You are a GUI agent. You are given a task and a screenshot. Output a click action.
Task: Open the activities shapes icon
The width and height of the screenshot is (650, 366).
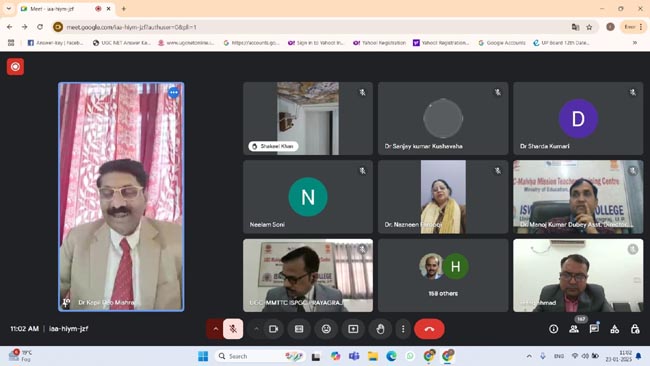615,329
